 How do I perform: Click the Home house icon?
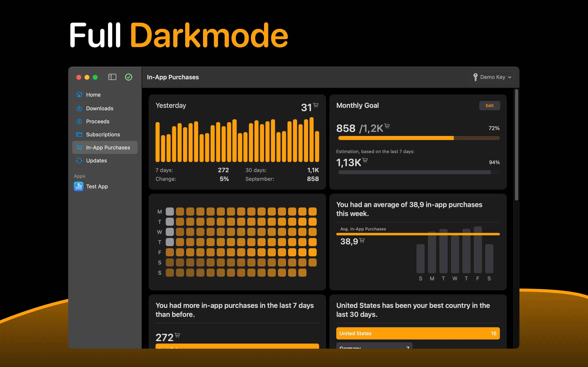[x=79, y=95]
